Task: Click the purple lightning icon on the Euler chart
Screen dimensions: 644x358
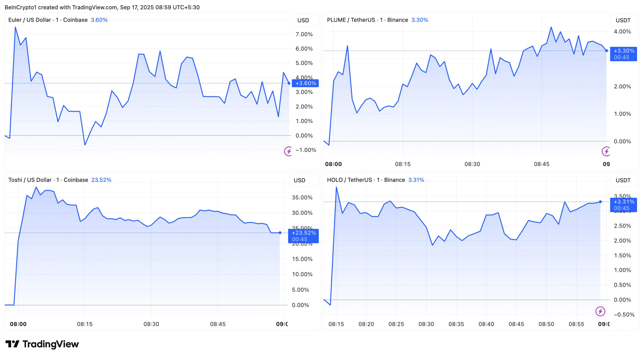Action: coord(288,152)
